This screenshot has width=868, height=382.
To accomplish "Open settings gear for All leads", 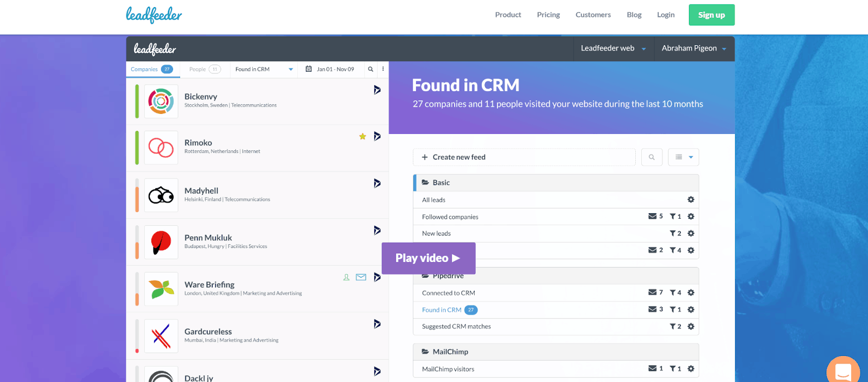I will 691,200.
